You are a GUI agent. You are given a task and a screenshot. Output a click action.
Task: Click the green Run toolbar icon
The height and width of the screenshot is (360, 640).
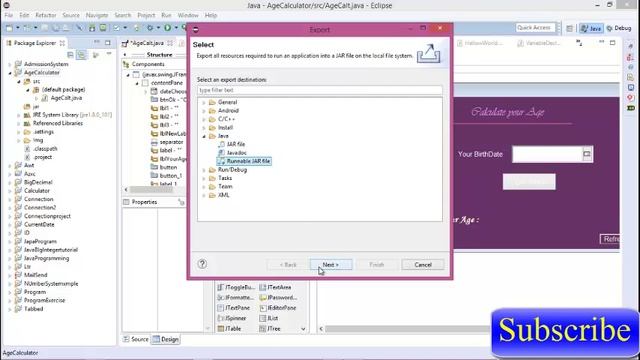(167, 28)
